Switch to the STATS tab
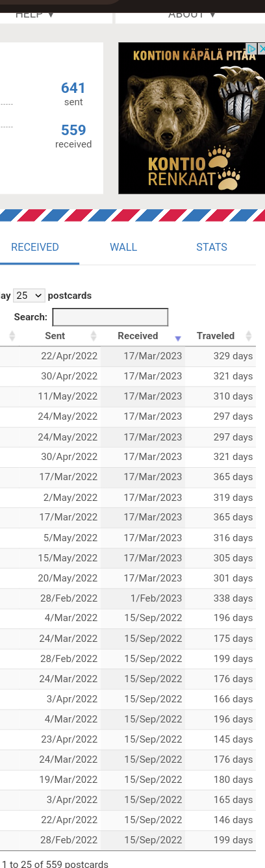The image size is (265, 868). pyautogui.click(x=212, y=247)
